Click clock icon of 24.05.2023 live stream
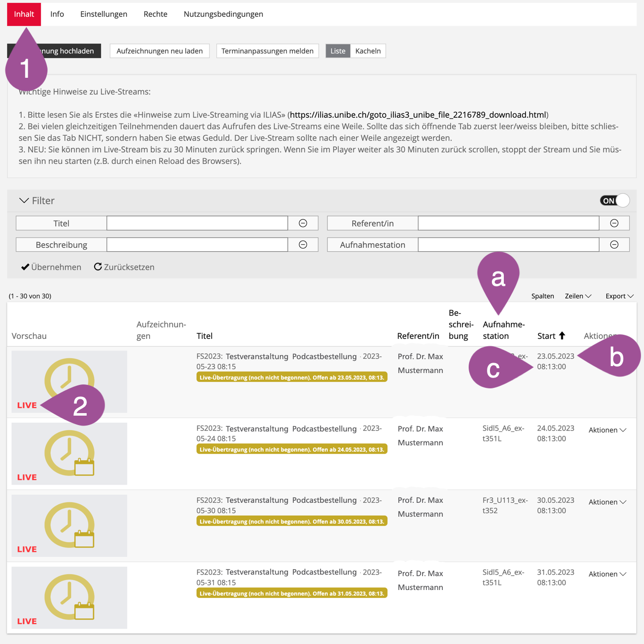The height and width of the screenshot is (644, 644). [69, 453]
